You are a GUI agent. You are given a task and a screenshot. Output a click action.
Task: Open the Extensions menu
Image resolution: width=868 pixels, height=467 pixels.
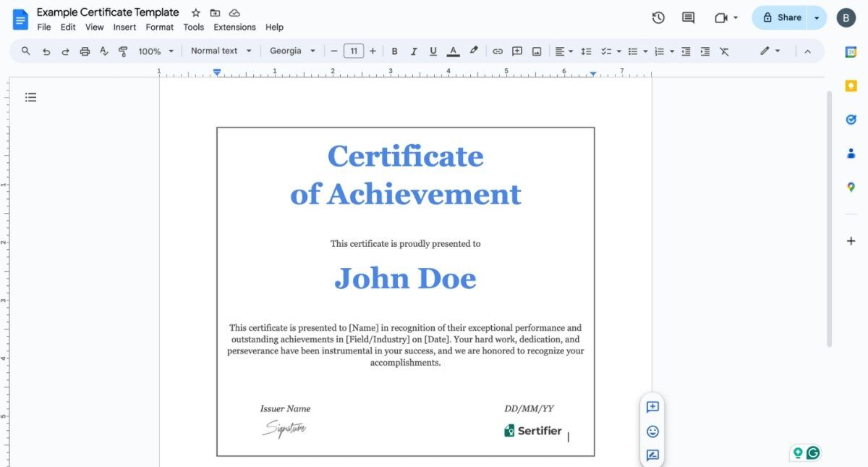point(234,27)
